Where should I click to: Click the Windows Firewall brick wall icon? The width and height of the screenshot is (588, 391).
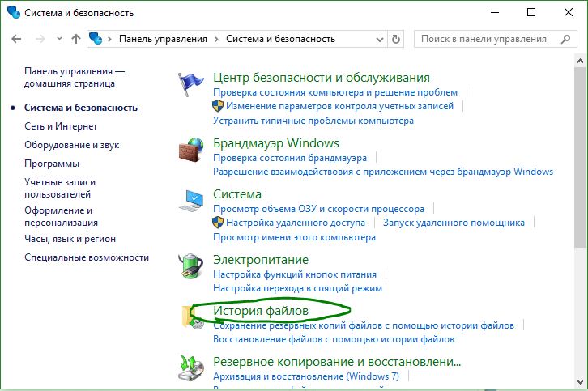[191, 150]
